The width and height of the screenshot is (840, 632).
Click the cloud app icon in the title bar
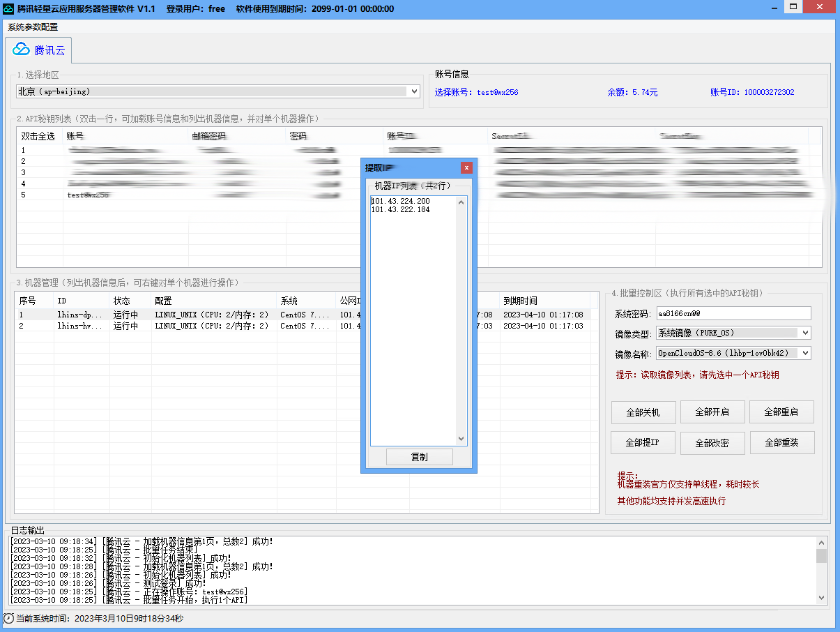(8, 9)
